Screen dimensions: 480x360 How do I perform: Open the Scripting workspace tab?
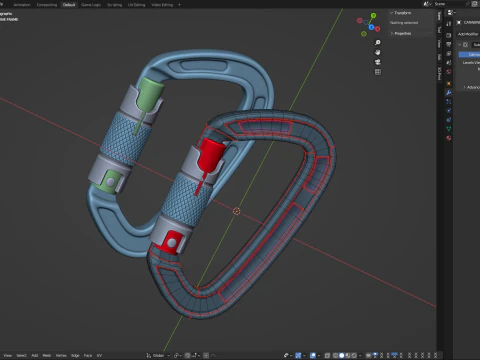tap(114, 5)
